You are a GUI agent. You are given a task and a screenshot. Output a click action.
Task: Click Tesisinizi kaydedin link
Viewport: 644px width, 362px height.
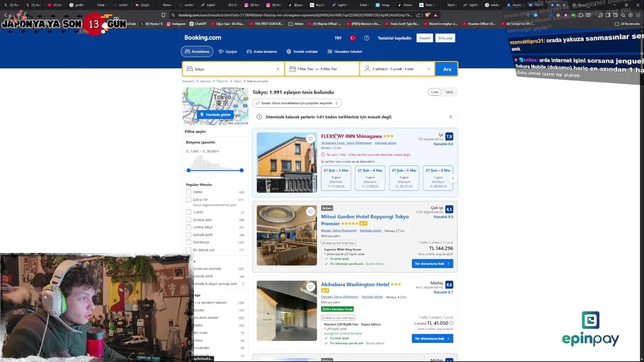click(394, 38)
